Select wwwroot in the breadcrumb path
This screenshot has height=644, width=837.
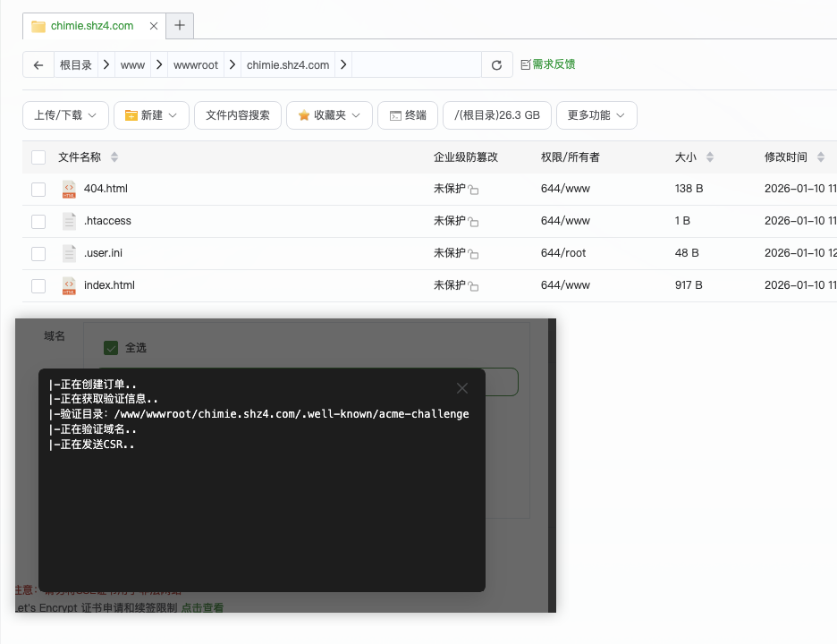pos(196,65)
